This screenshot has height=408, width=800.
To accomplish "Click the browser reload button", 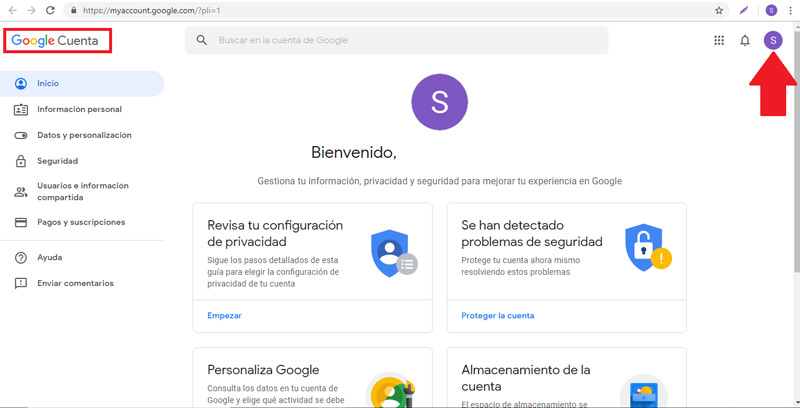I will pyautogui.click(x=51, y=10).
